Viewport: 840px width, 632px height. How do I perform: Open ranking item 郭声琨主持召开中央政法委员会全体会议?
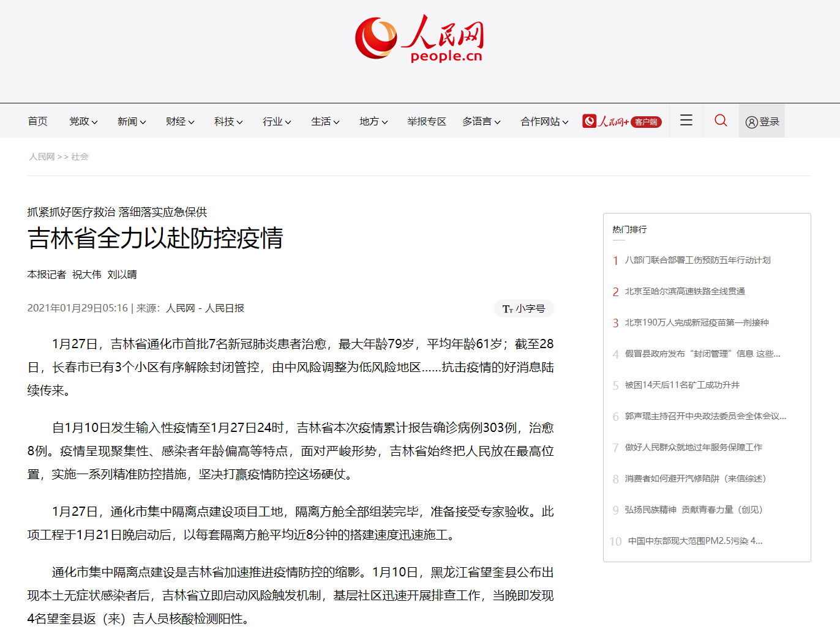705,416
